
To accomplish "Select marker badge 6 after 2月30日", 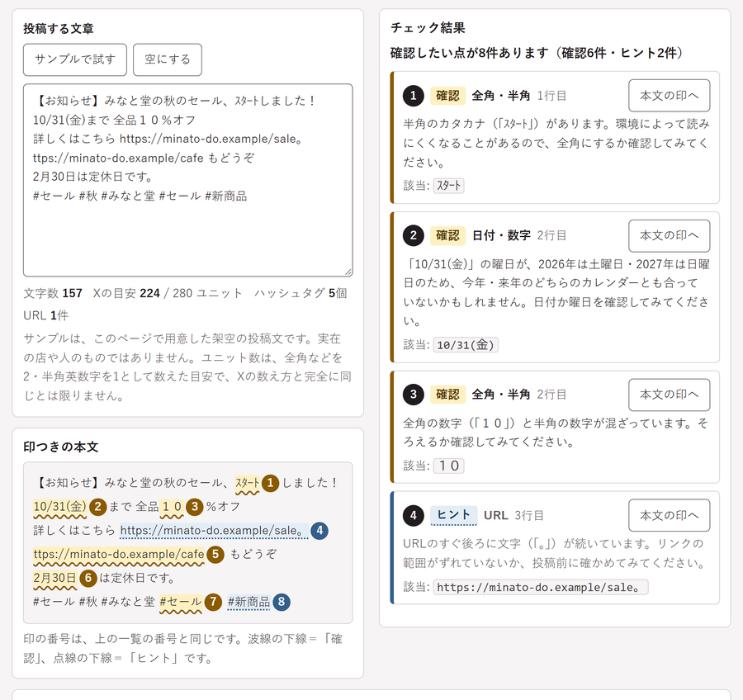I will click(88, 578).
